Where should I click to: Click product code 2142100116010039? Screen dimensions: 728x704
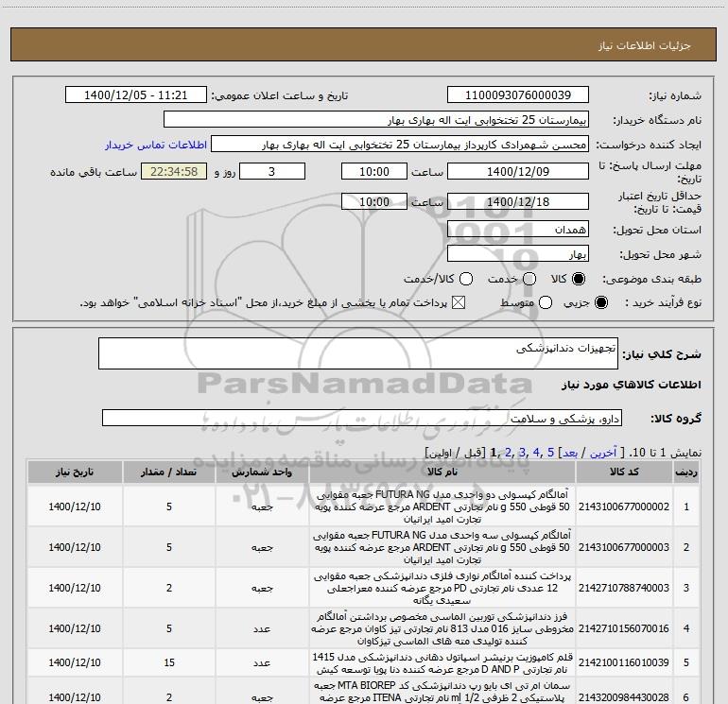tap(624, 662)
